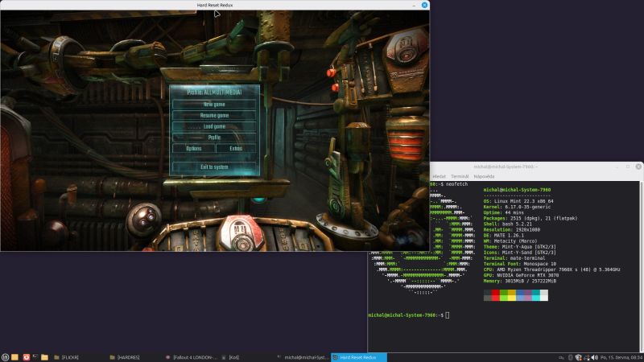Click the Hard Reset Redux window title bar
The image size is (644, 362).
point(215,5)
